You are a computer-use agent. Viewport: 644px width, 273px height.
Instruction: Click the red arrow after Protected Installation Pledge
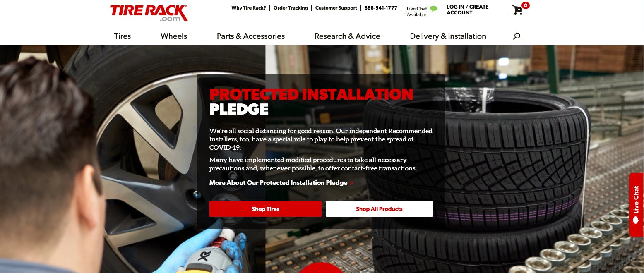tap(351, 183)
